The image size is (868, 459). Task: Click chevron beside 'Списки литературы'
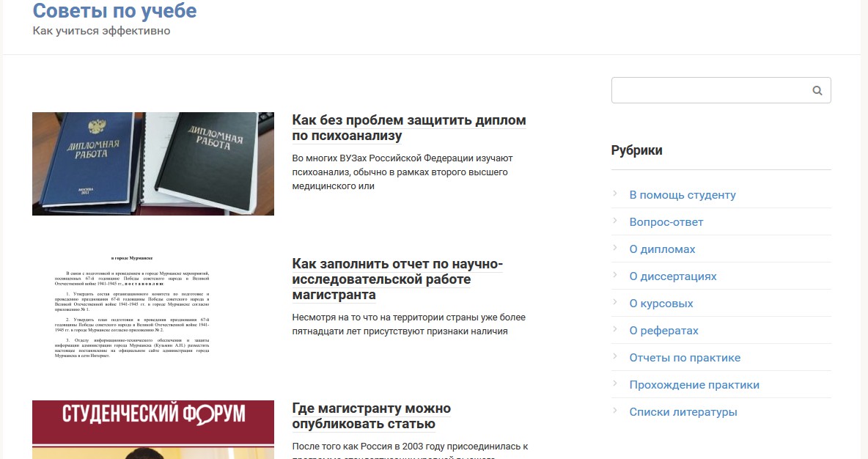615,411
